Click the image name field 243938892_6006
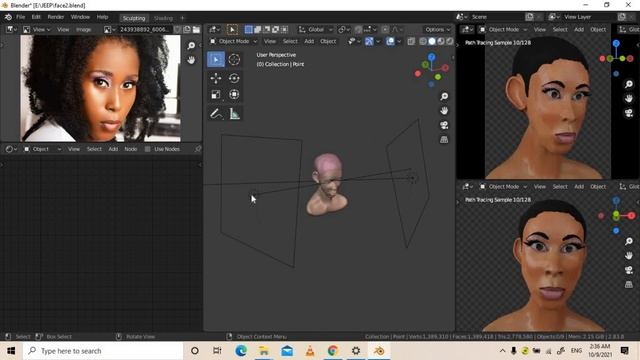Viewport: 640px width, 360px height. point(144,29)
